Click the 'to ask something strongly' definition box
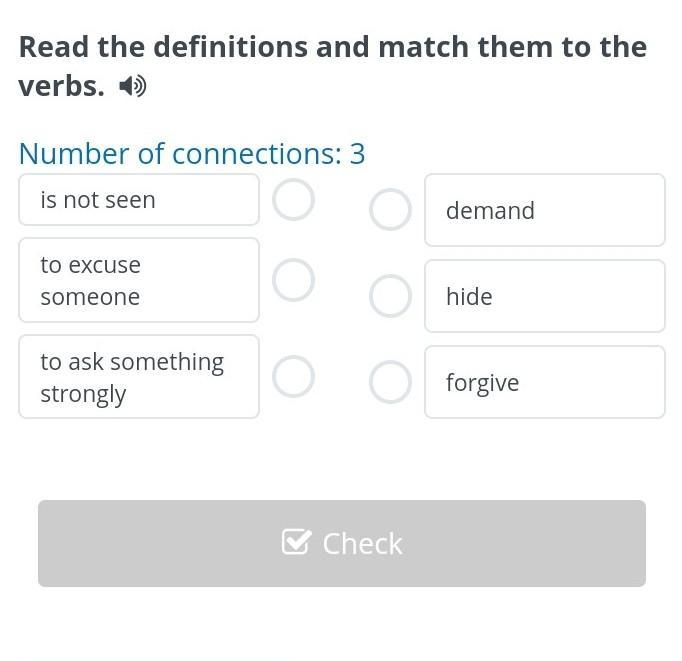682x661 pixels. tap(139, 377)
